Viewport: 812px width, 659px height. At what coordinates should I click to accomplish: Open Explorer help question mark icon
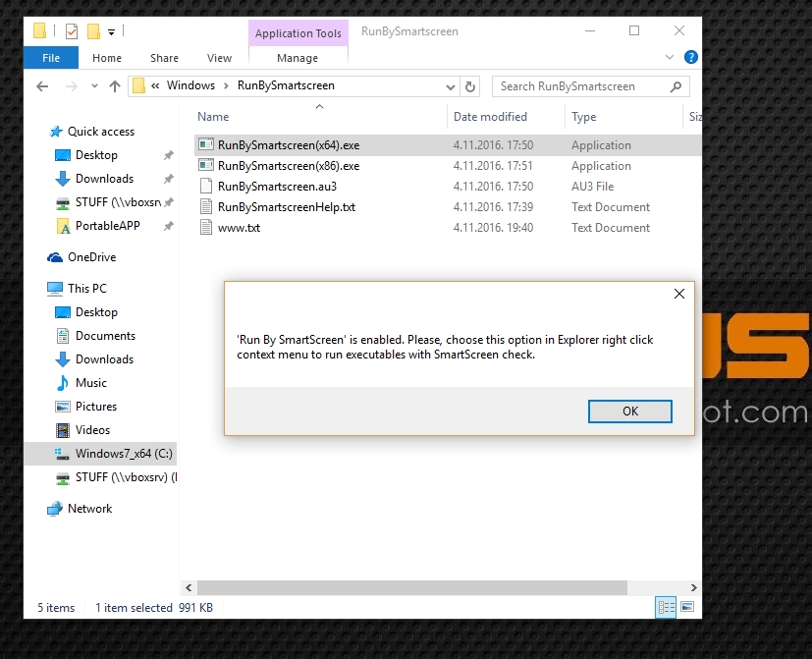click(690, 57)
